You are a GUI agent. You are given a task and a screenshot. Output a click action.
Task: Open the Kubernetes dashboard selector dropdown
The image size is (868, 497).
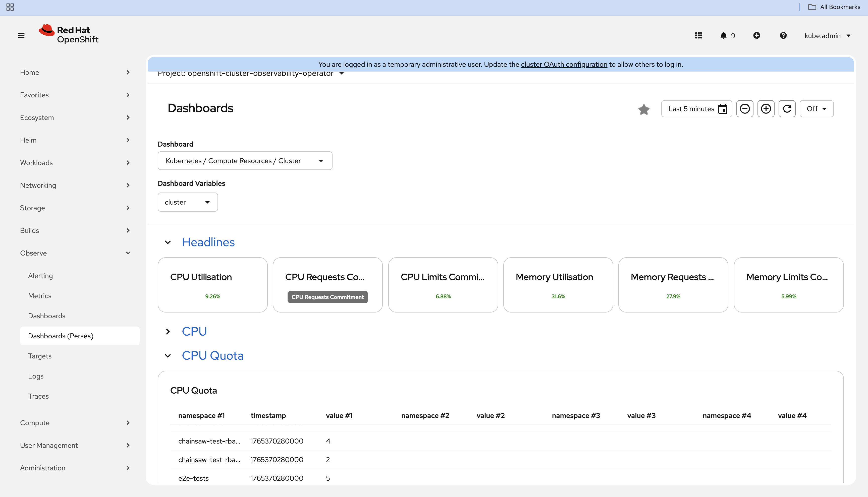tap(245, 161)
